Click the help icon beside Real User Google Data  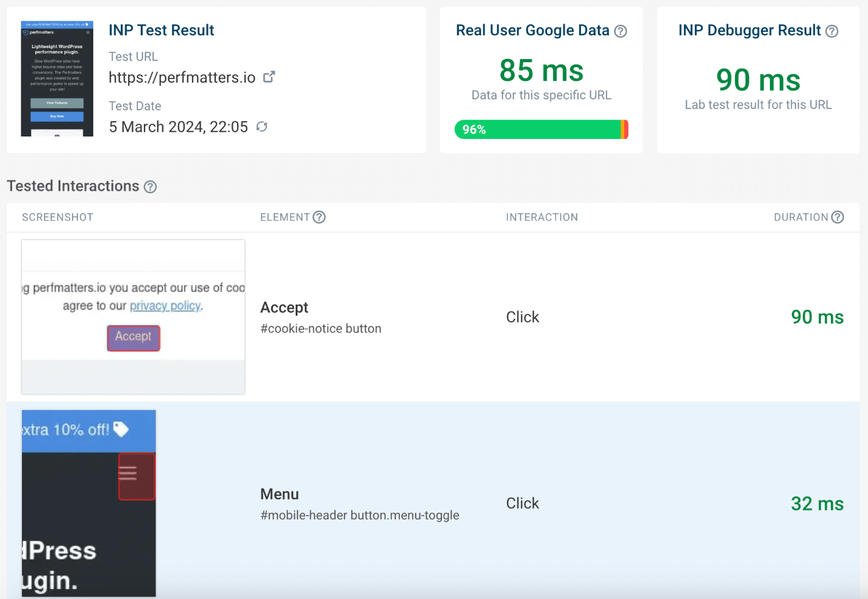point(621,31)
